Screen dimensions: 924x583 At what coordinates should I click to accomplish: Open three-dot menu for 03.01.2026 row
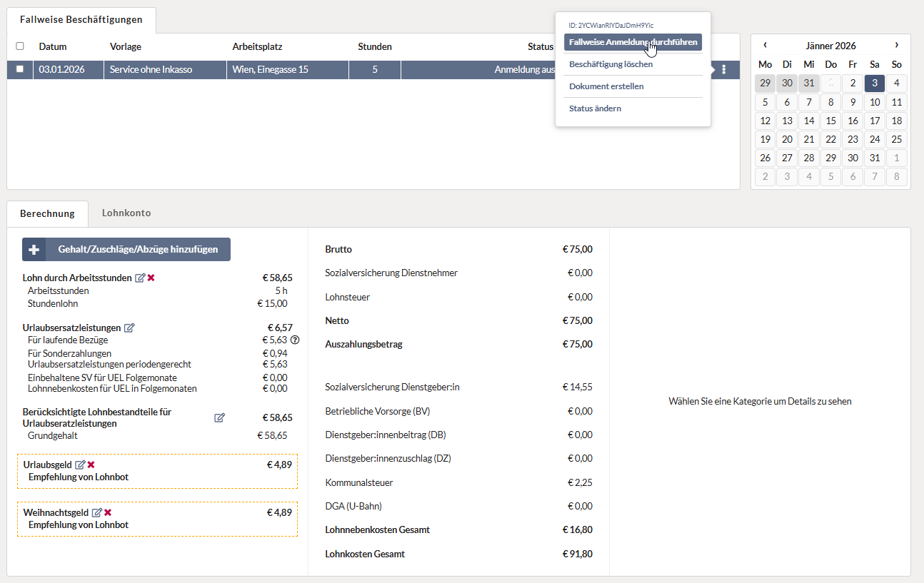pyautogui.click(x=724, y=70)
